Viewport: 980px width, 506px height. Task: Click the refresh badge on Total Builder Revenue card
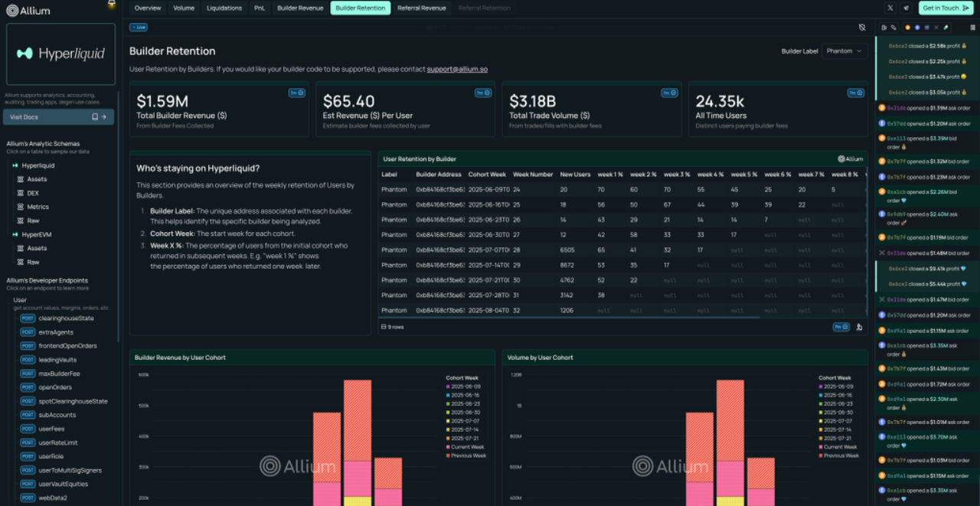(296, 93)
